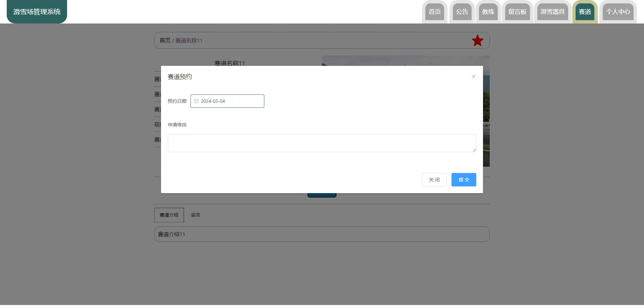
Task: Click the calendar icon in date field
Action: pos(197,101)
